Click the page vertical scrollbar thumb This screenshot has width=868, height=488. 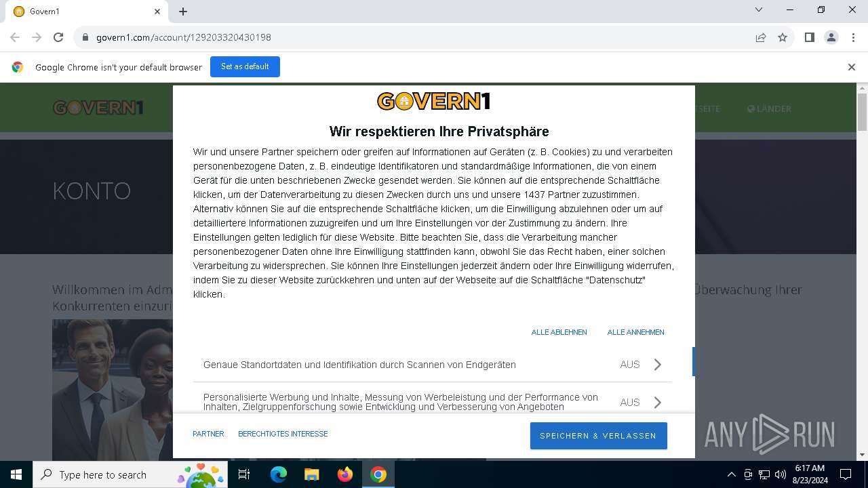[x=862, y=112]
